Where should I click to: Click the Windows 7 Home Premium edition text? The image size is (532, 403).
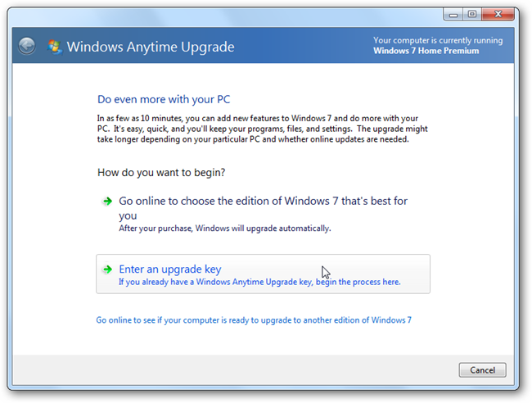(x=426, y=51)
